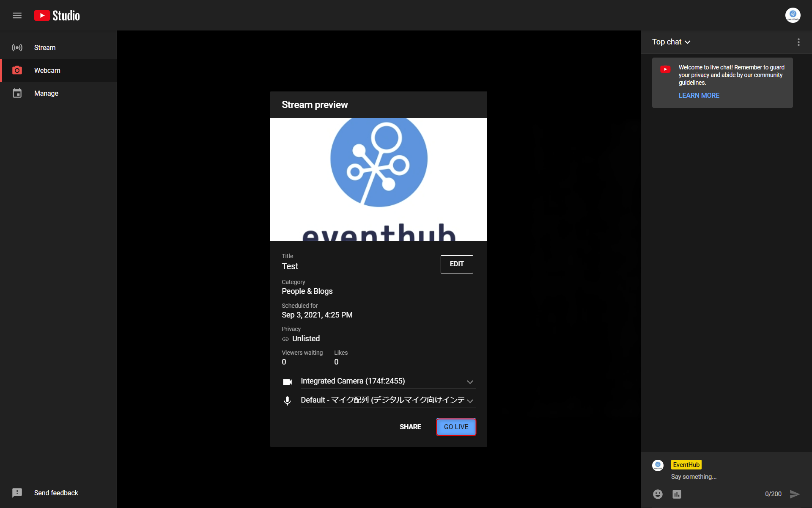
Task: Click the microphone device icon
Action: 287,401
